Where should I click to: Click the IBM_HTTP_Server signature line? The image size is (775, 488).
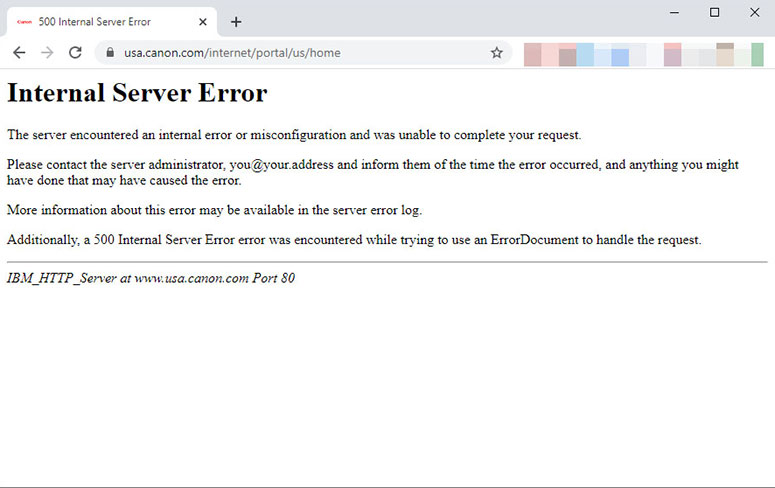[151, 279]
